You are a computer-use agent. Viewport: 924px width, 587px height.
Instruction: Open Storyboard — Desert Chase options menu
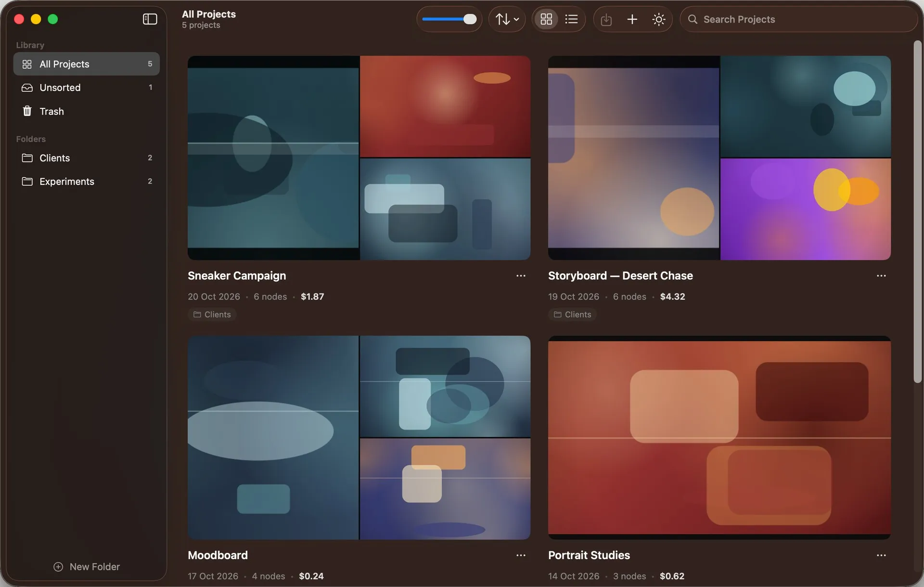point(881,276)
